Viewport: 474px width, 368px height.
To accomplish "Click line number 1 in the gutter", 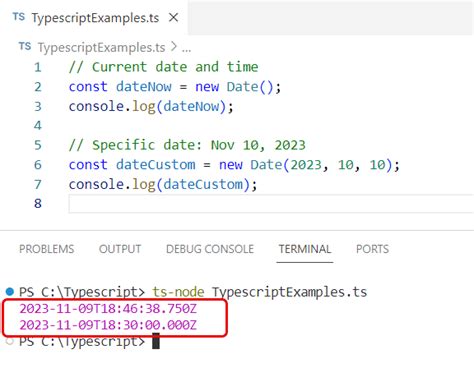I will pos(38,67).
